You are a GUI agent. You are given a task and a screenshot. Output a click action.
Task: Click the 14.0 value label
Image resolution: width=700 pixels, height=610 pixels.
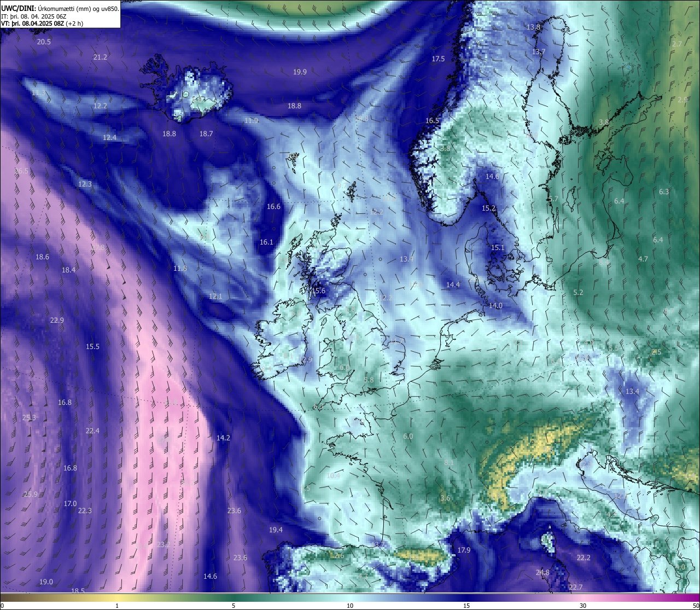(x=495, y=305)
